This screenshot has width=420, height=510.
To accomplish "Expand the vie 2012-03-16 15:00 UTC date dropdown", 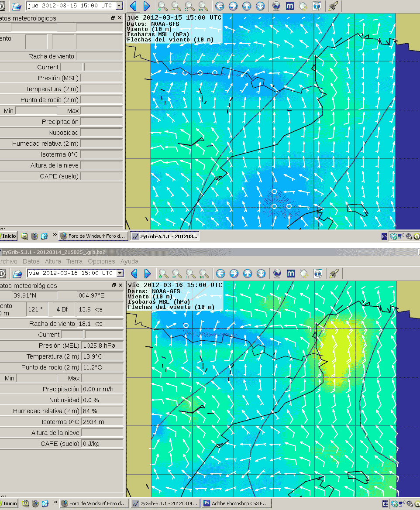I will (x=120, y=274).
